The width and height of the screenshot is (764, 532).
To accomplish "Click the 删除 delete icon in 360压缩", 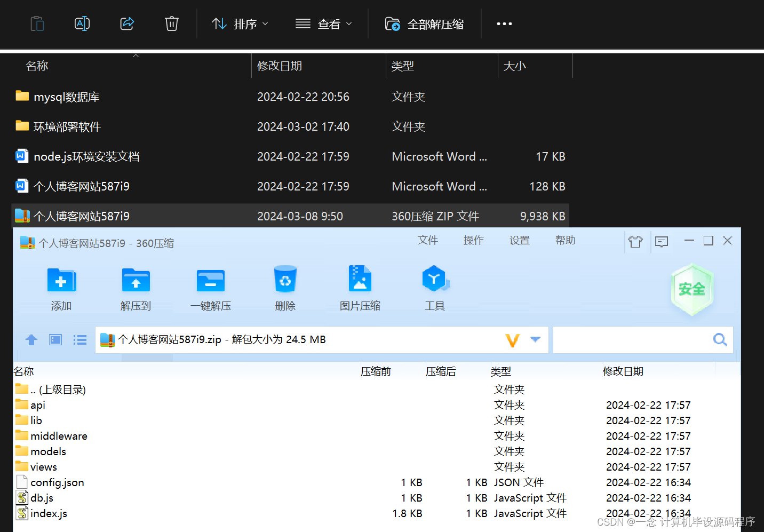I will click(x=285, y=288).
